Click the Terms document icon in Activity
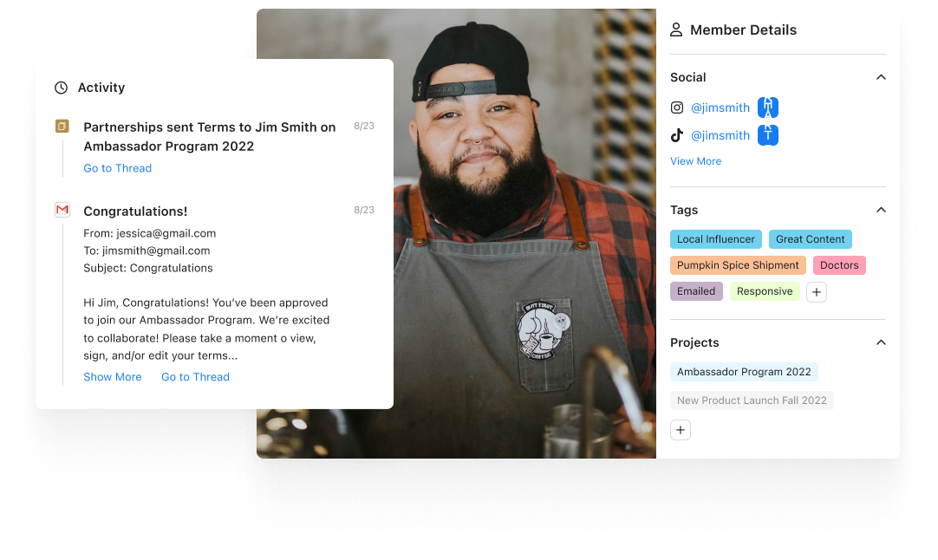The height and width of the screenshot is (560, 938). 62,127
